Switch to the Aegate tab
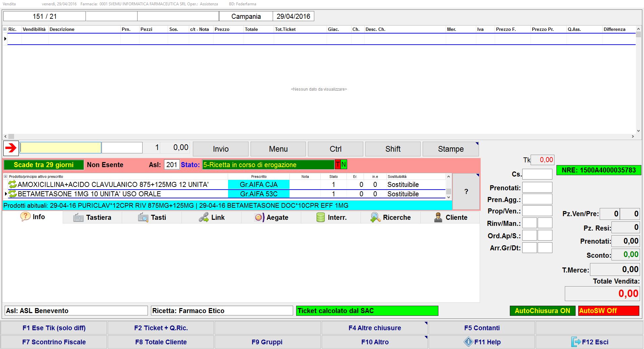 (271, 217)
